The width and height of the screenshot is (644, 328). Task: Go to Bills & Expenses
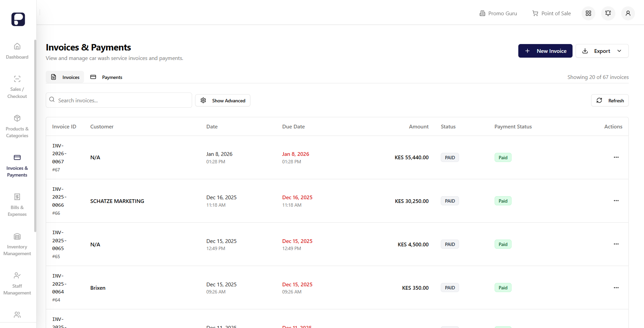17,204
